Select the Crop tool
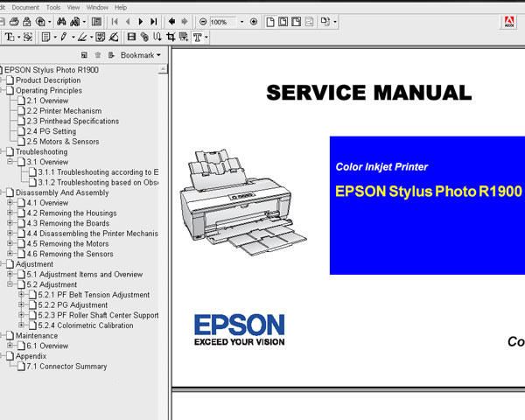525x420 pixels. [x=171, y=37]
